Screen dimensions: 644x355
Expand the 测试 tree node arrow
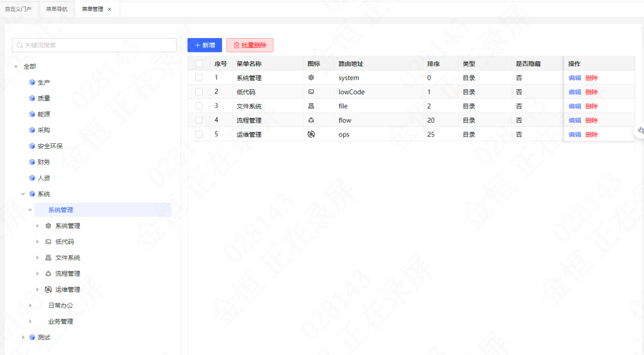tap(23, 337)
